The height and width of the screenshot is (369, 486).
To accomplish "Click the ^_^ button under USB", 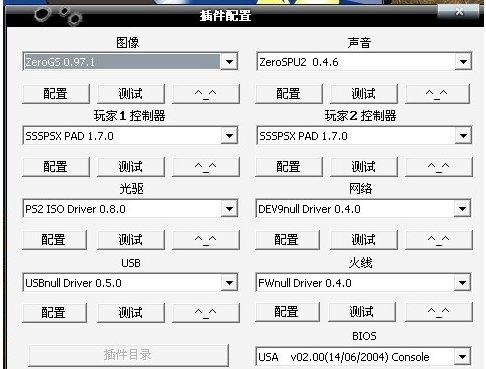I will (x=206, y=313).
